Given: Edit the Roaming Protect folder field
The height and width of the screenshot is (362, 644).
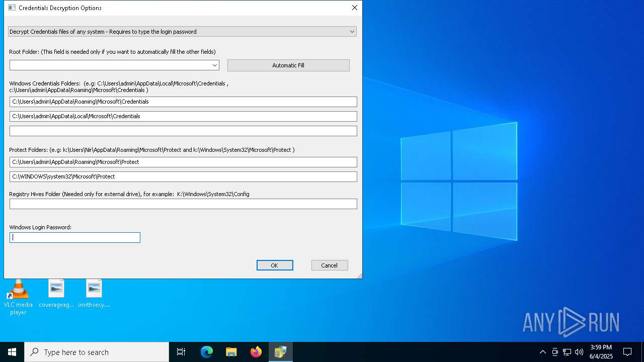Looking at the screenshot, I should click(183, 162).
